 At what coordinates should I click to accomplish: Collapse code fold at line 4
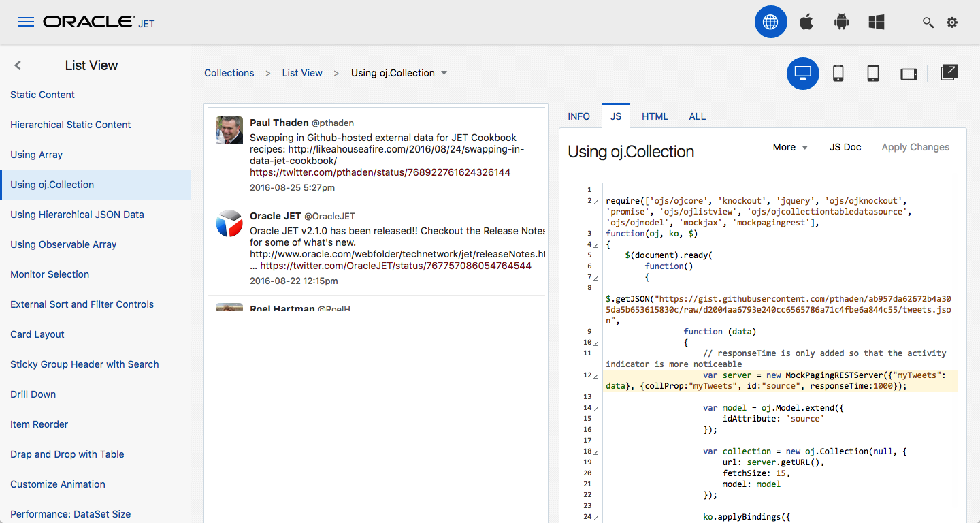click(596, 245)
